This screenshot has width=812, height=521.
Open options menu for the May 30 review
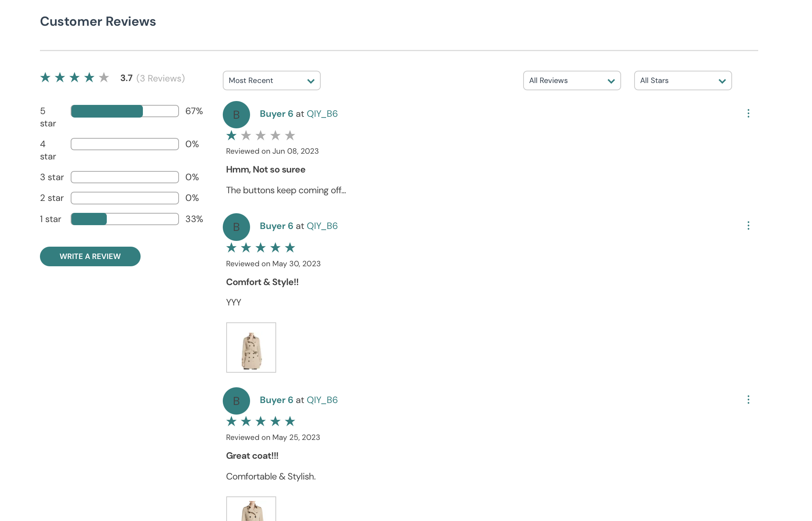(748, 226)
